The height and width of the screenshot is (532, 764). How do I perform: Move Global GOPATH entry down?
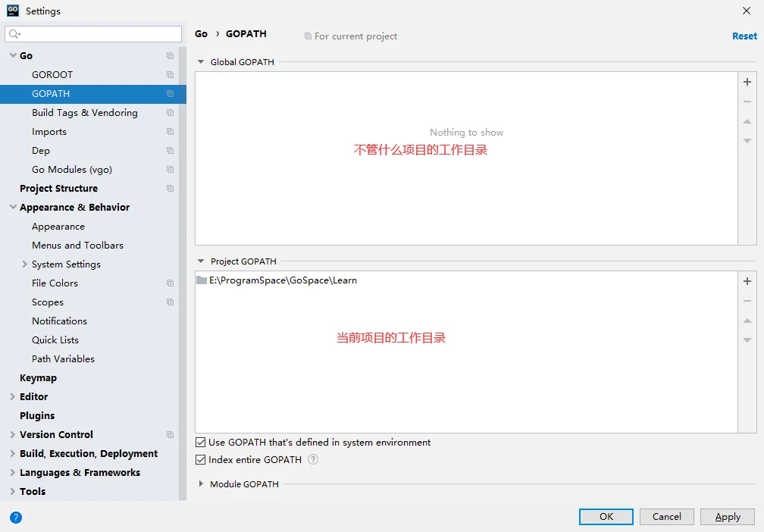pos(747,140)
